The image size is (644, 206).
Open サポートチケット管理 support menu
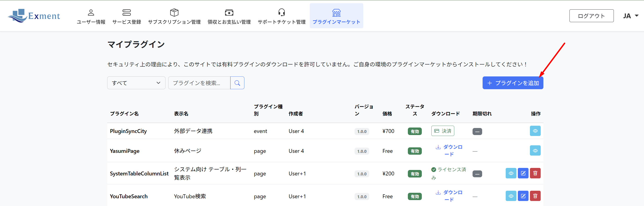[281, 16]
